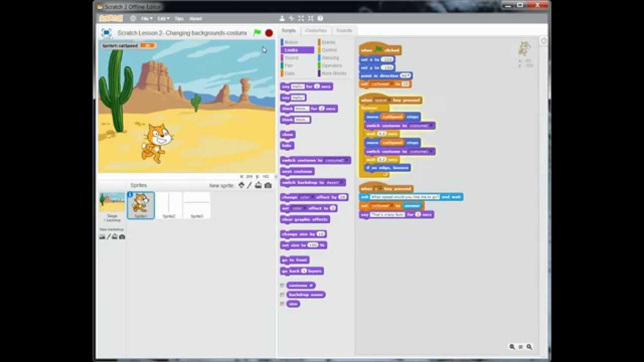Image resolution: width=644 pixels, height=362 pixels.
Task: Switch to the Scripts tab
Action: pos(289,31)
